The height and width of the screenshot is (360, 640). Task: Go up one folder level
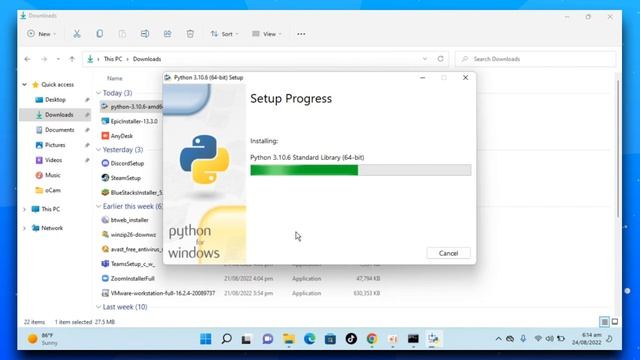[x=72, y=59]
